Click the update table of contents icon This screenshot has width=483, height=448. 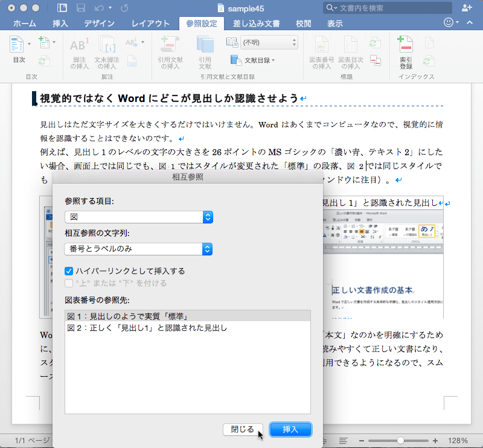[43, 61]
